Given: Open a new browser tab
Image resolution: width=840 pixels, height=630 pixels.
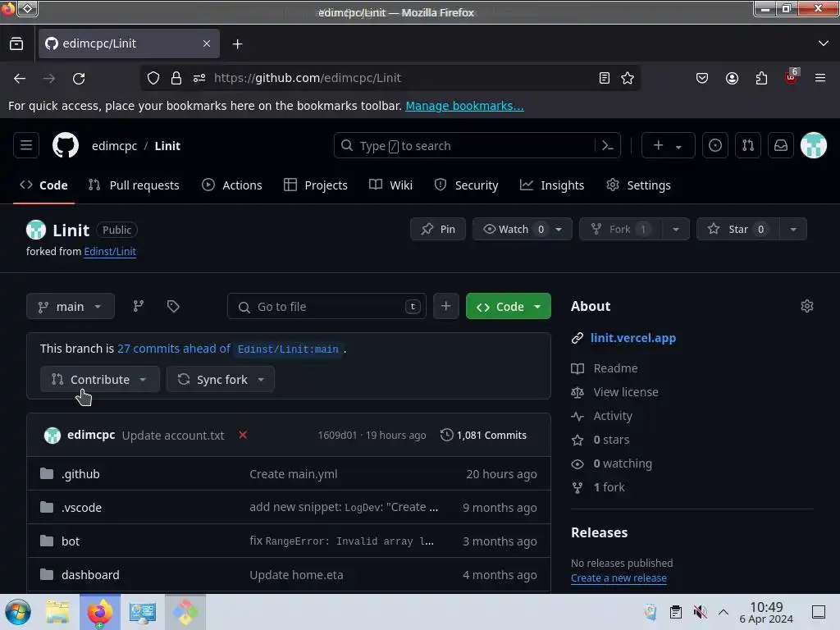Looking at the screenshot, I should 237,44.
